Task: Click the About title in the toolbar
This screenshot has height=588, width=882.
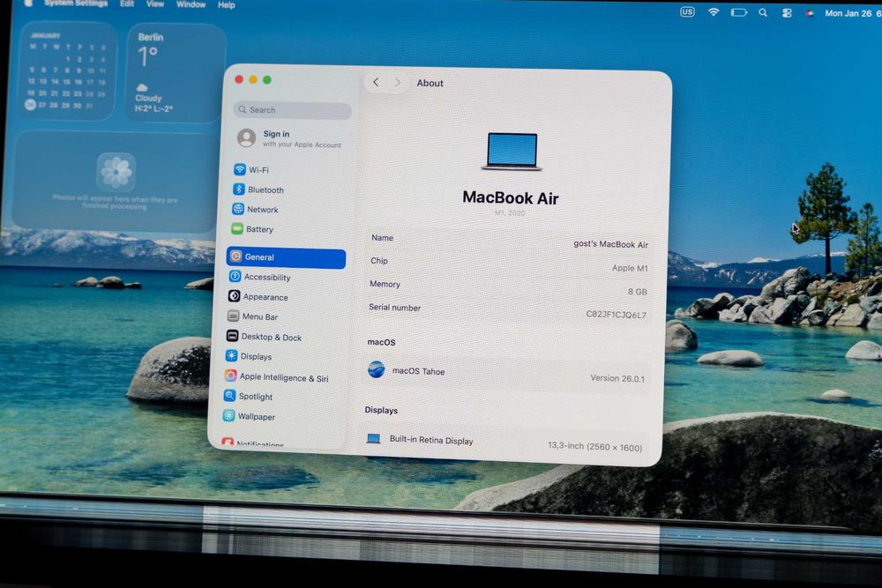Action: pos(430,83)
